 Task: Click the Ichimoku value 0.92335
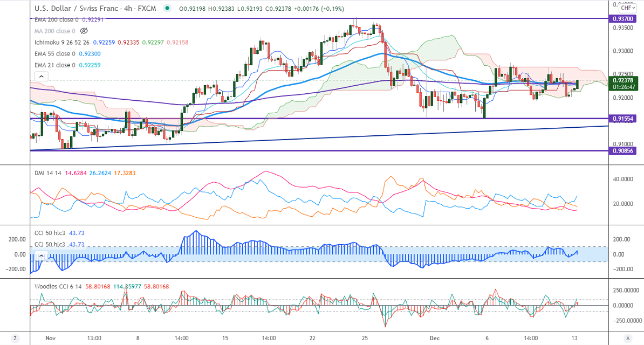[x=128, y=42]
